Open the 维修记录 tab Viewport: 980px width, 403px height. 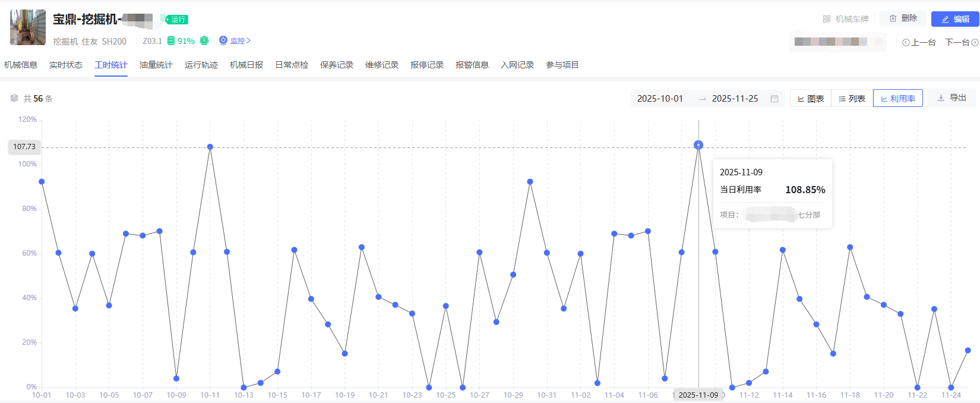click(x=382, y=65)
